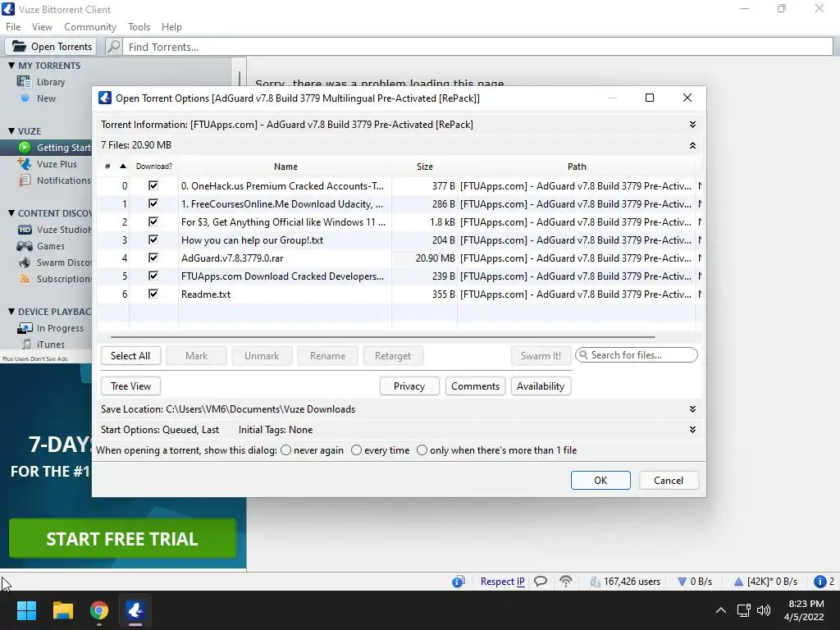The height and width of the screenshot is (630, 840).
Task: Open Vuze Plus sidebar entry
Action: click(47, 164)
